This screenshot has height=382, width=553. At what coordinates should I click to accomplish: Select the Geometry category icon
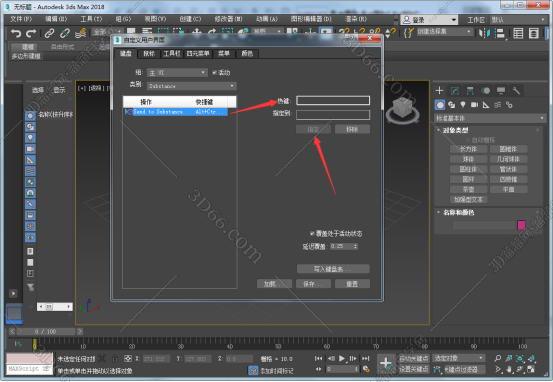(x=440, y=105)
